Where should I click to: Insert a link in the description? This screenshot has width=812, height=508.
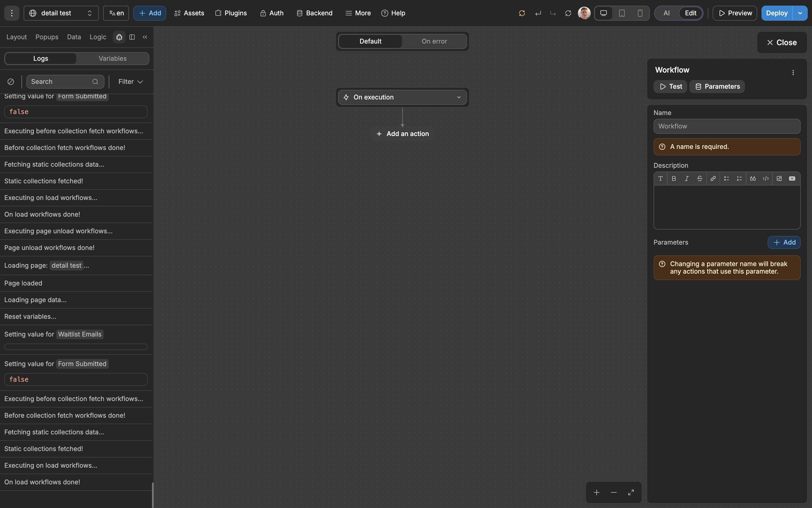[713, 179]
